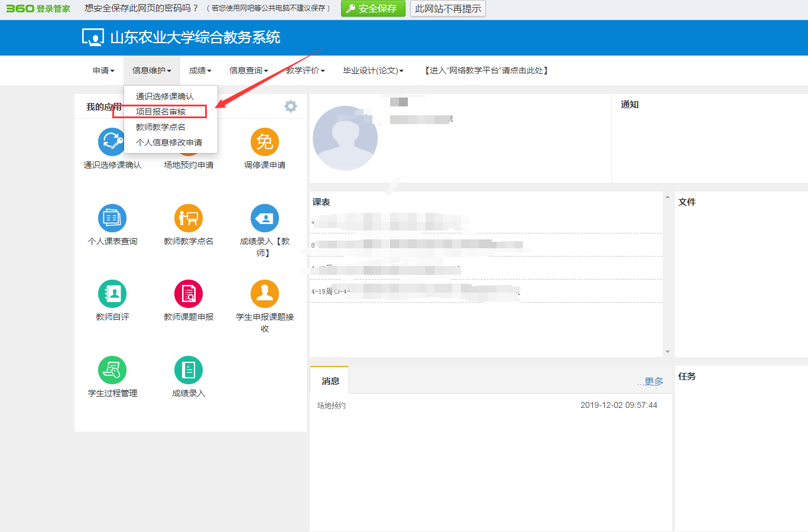The width and height of the screenshot is (808, 532).
Task: Click the 学生过程管理 green icon
Action: click(x=112, y=370)
